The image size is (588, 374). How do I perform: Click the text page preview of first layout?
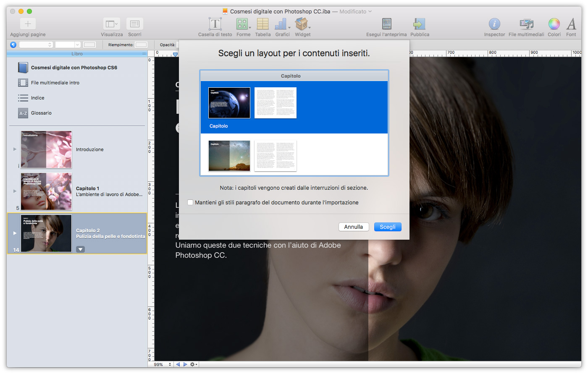(276, 103)
